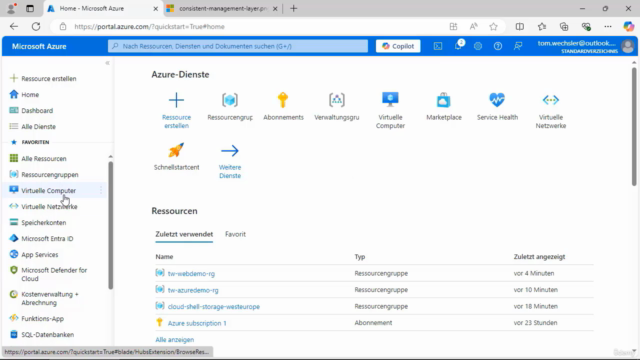This screenshot has width=640, height=360.
Task: Open Cloud Shell from the top bar
Action: point(438,46)
